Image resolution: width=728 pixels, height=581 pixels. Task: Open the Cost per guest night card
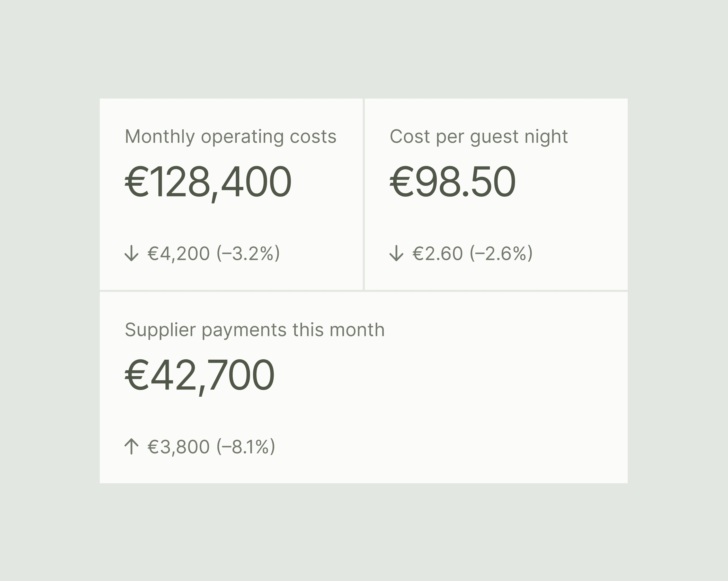(496, 194)
